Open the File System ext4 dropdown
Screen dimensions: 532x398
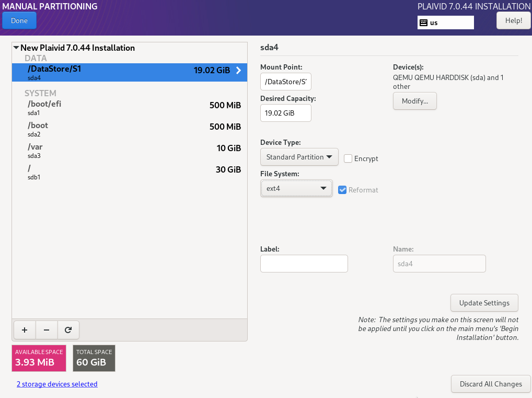click(296, 188)
